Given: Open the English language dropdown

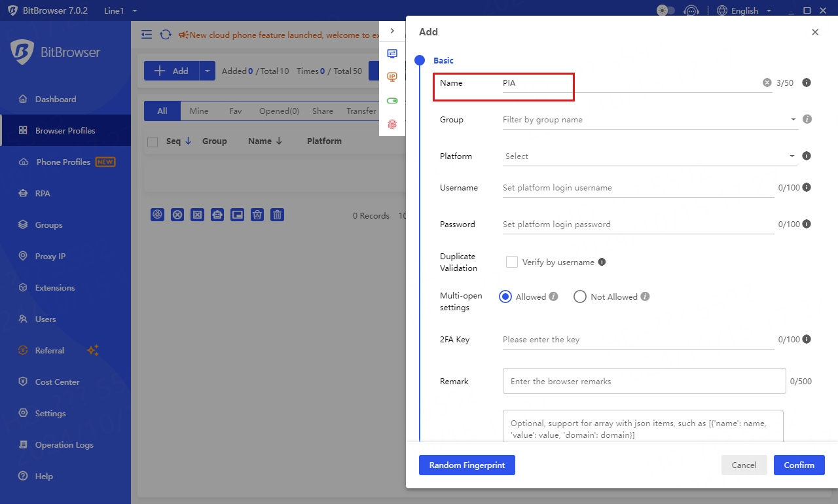Looking at the screenshot, I should [744, 10].
